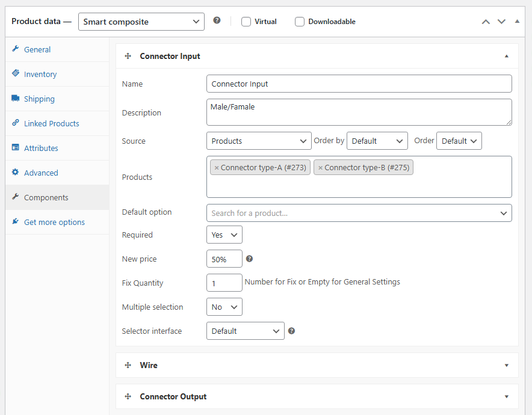The image size is (532, 415).
Task: Click the drag handle icon for Connector Output
Action: pyautogui.click(x=128, y=397)
